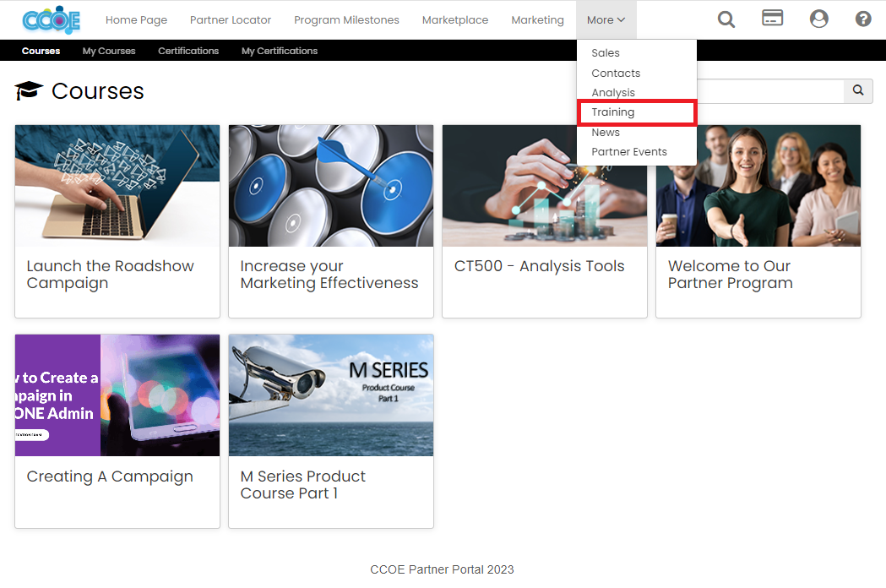
Task: Click the graduation cap Courses icon
Action: point(28,90)
